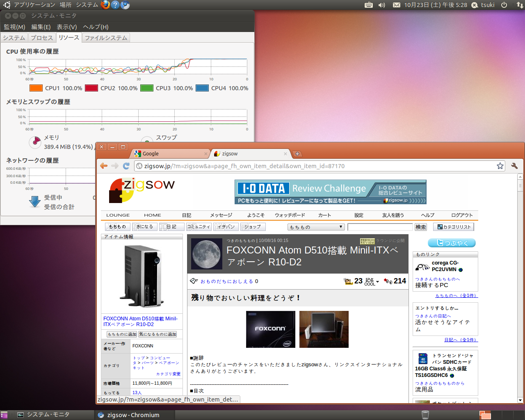The width and height of the screenshot is (525, 420).
Task: Click the 気になるものに追加 button
Action: (x=157, y=334)
